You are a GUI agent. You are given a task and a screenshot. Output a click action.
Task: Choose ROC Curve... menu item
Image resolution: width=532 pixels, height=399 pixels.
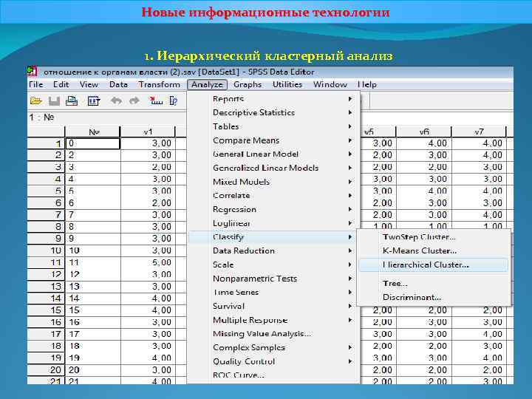(x=273, y=375)
